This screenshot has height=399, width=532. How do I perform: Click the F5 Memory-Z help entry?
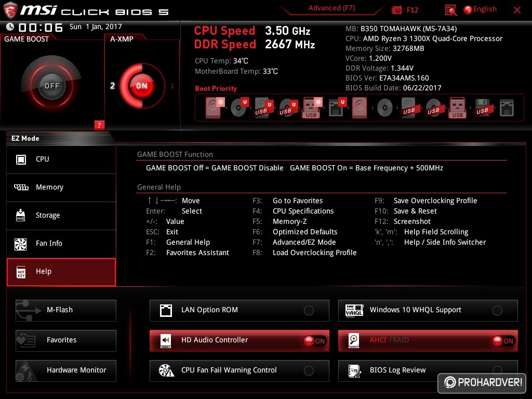pos(280,221)
